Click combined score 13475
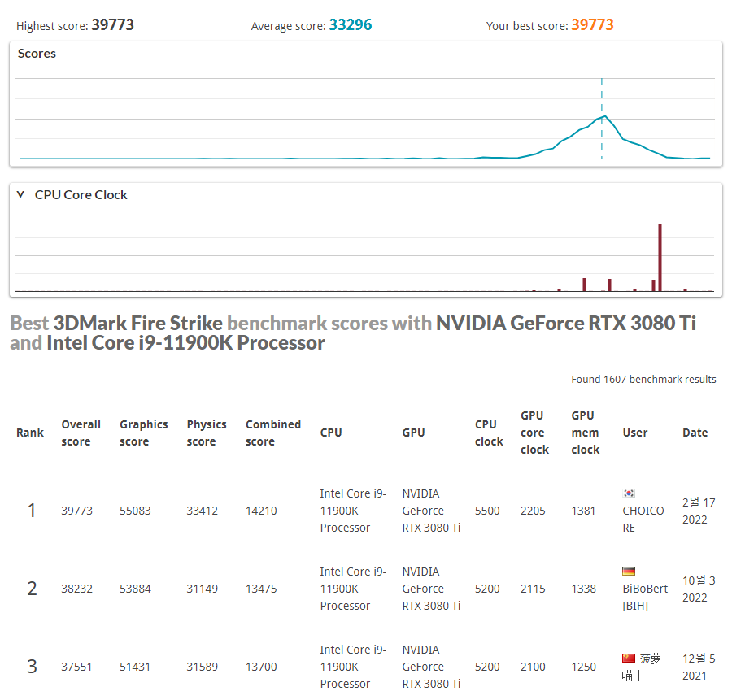Image resolution: width=732 pixels, height=700 pixels. tap(261, 589)
